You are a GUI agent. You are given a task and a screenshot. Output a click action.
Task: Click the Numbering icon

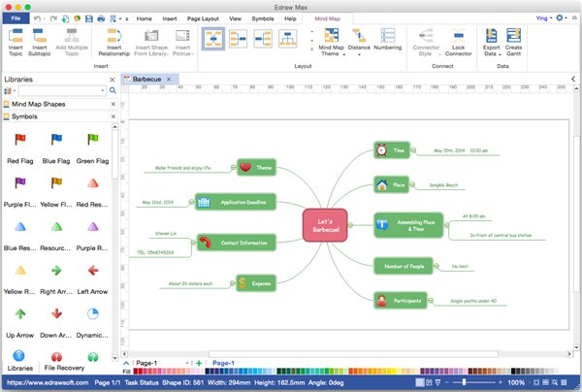(388, 40)
